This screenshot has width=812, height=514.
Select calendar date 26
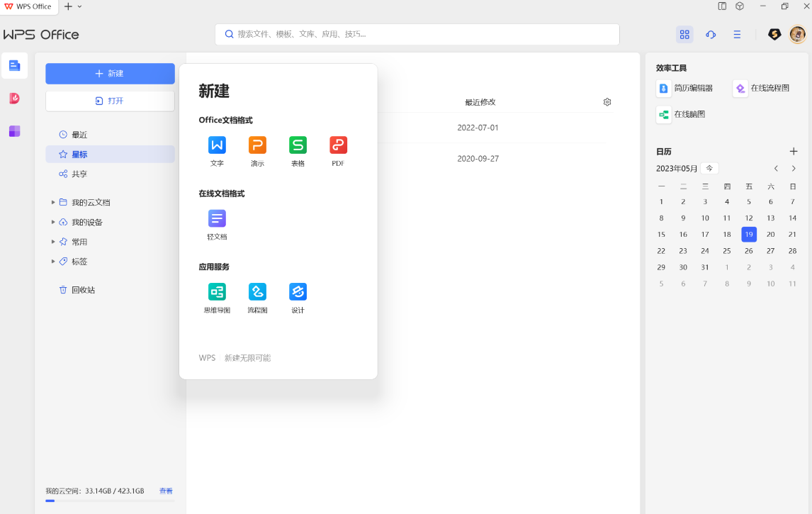click(x=749, y=251)
